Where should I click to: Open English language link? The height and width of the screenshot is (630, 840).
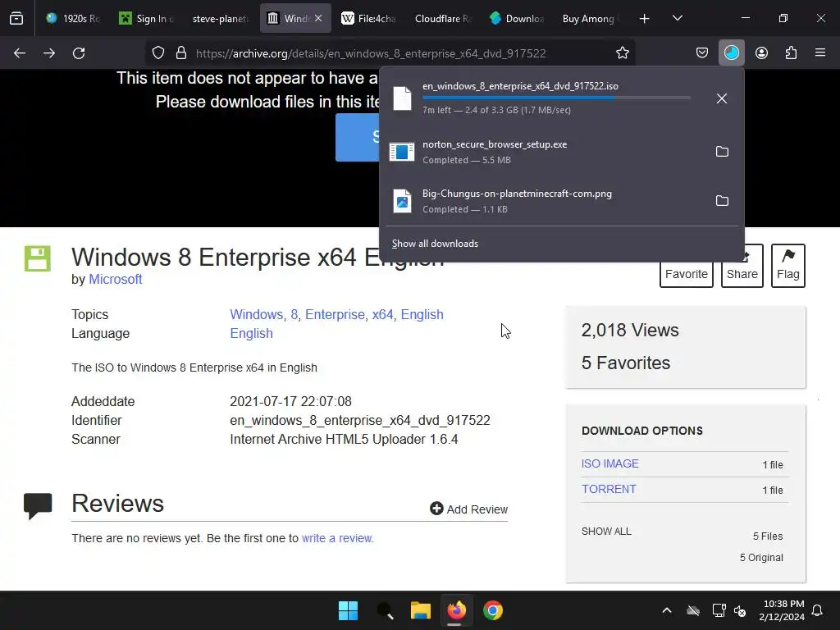coord(251,333)
